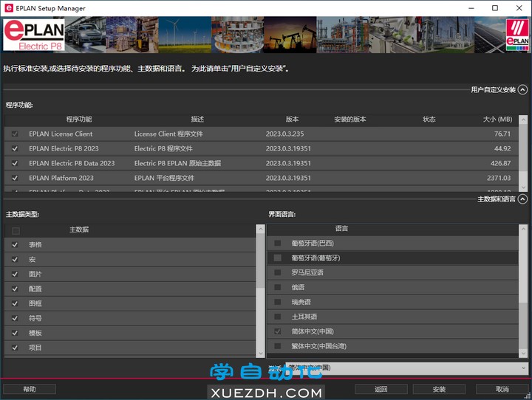
Task: Uncheck the 配置 master data checkbox
Action: coord(15,289)
